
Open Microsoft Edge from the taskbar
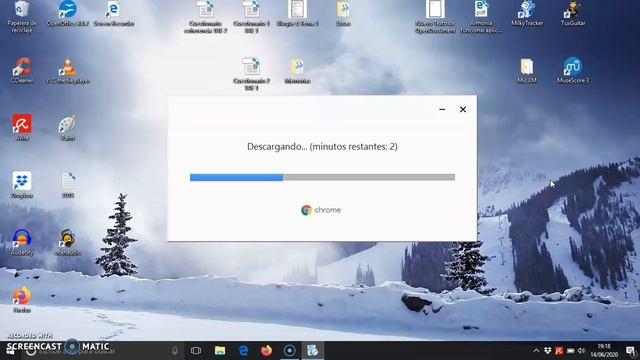(x=243, y=351)
